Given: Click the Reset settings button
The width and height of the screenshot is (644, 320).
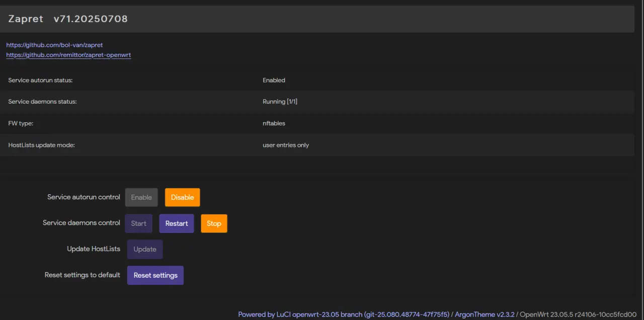Looking at the screenshot, I should (x=155, y=275).
